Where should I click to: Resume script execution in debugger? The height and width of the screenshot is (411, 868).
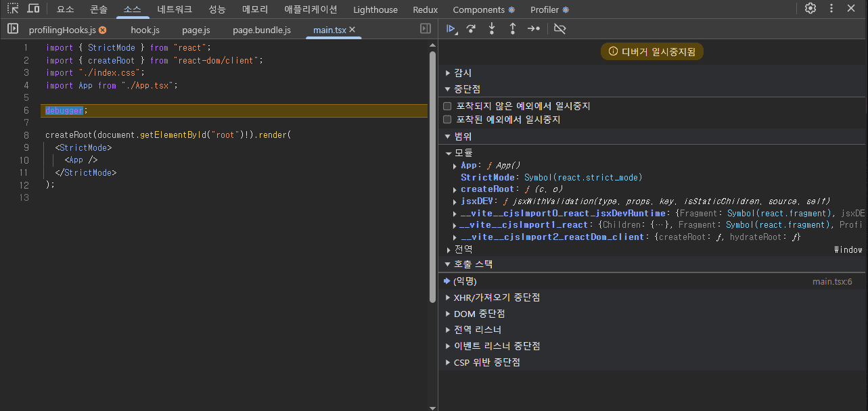(451, 28)
